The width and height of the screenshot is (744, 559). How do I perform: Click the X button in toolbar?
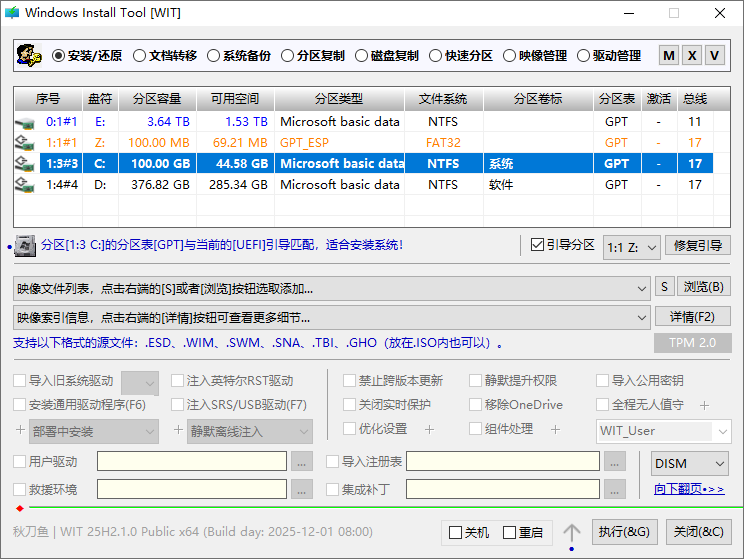pyautogui.click(x=692, y=56)
